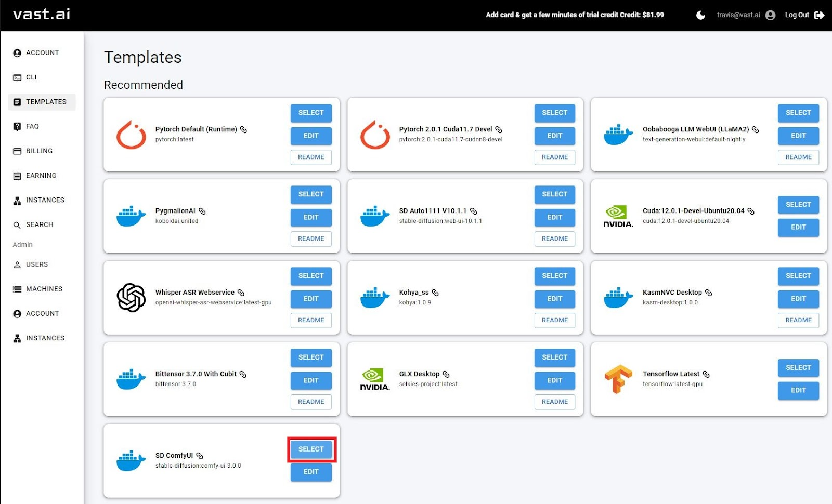Open EARNING in the sidebar
832x504 pixels.
pyautogui.click(x=42, y=176)
